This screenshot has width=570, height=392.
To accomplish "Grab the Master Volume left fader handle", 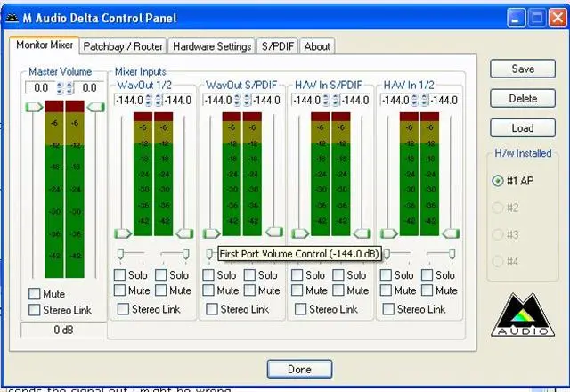I will pos(34,107).
